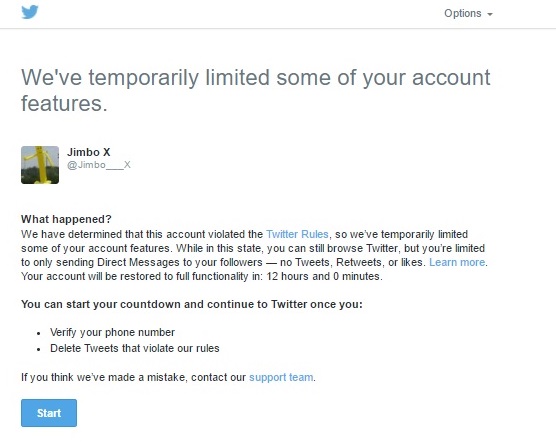Open the Twitter Rules link
This screenshot has height=448, width=556.
pyautogui.click(x=297, y=234)
